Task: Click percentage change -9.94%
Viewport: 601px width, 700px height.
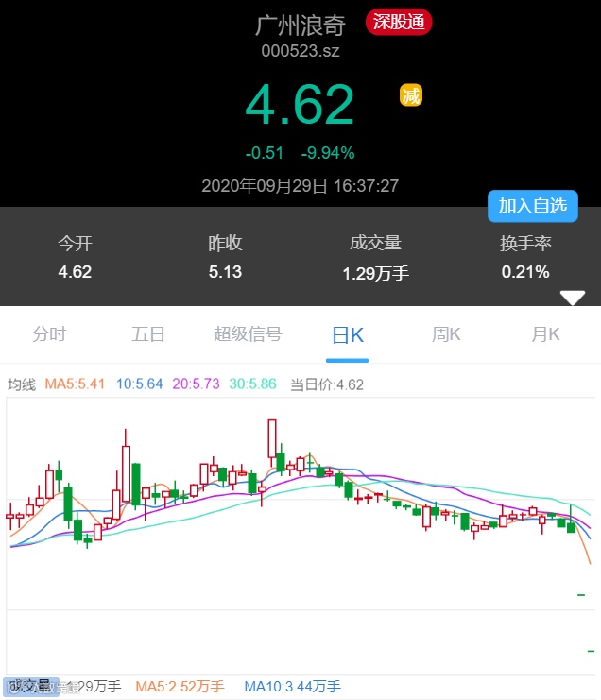Action: [328, 153]
